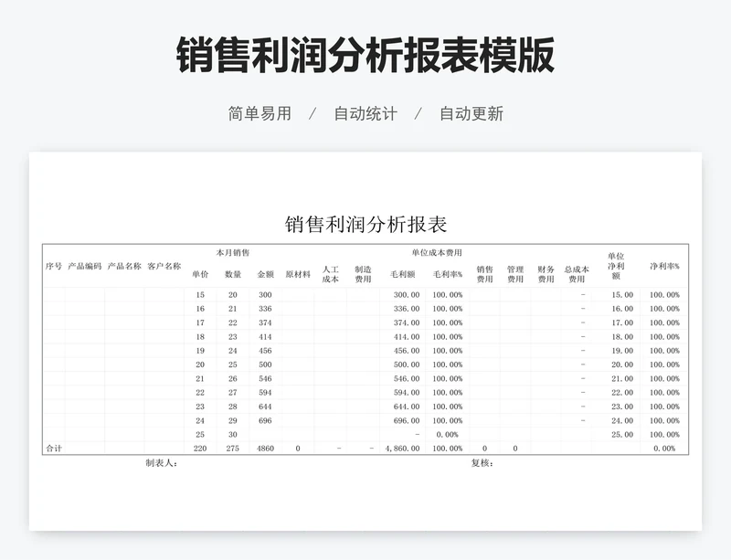Screen dimensions: 731x560
Task: Click the 金额 total 4860
Action: pyautogui.click(x=265, y=449)
